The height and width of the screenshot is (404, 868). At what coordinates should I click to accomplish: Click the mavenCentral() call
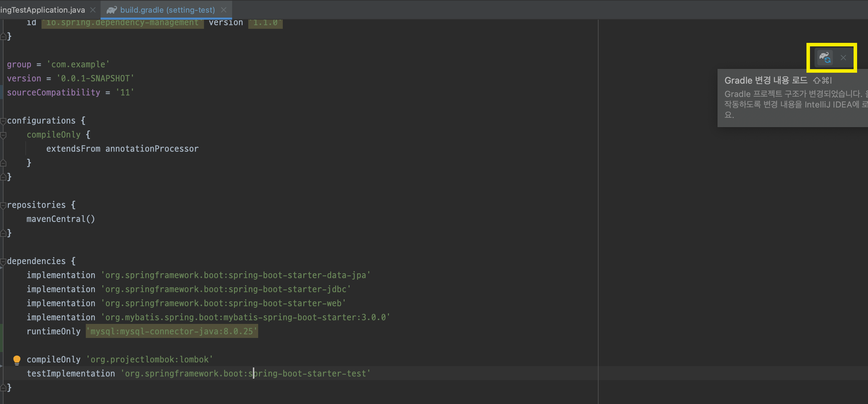60,219
